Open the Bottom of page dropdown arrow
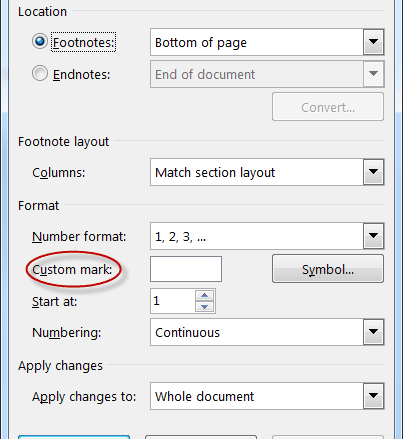Screen dimensions: 403x439 point(373,42)
